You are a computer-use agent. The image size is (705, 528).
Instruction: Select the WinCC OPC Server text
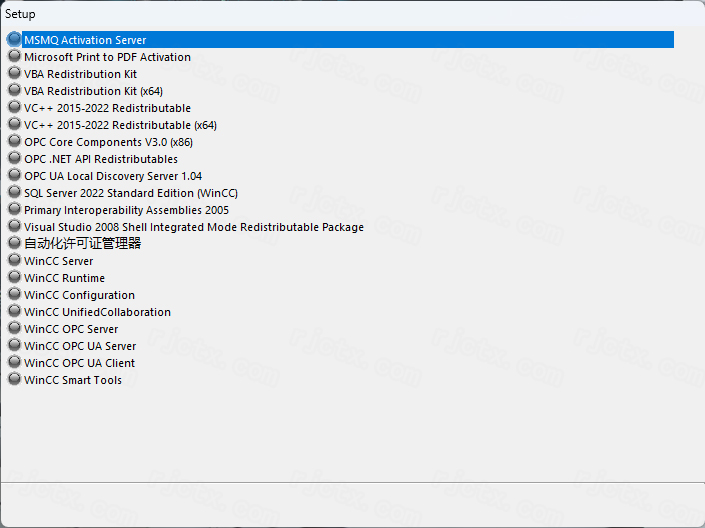71,329
